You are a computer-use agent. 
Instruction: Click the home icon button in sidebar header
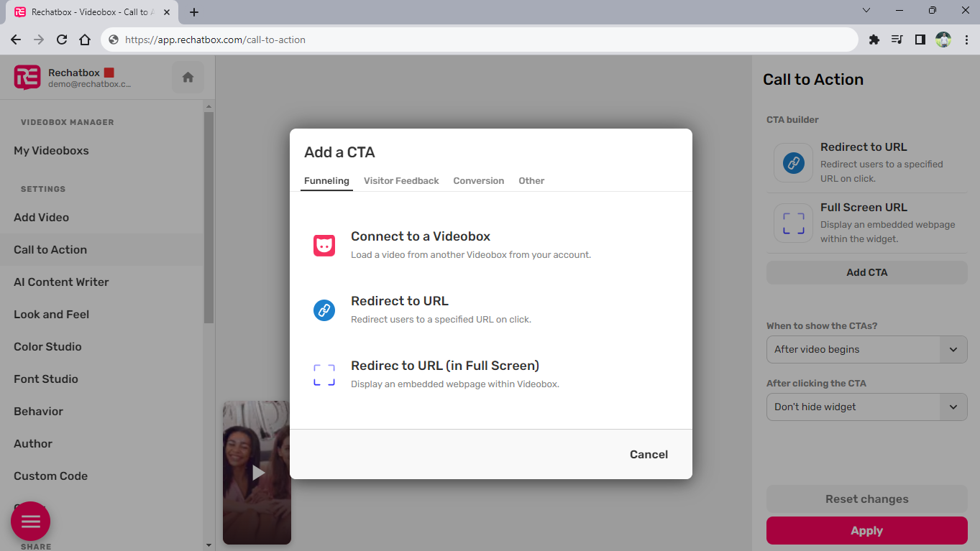click(188, 78)
